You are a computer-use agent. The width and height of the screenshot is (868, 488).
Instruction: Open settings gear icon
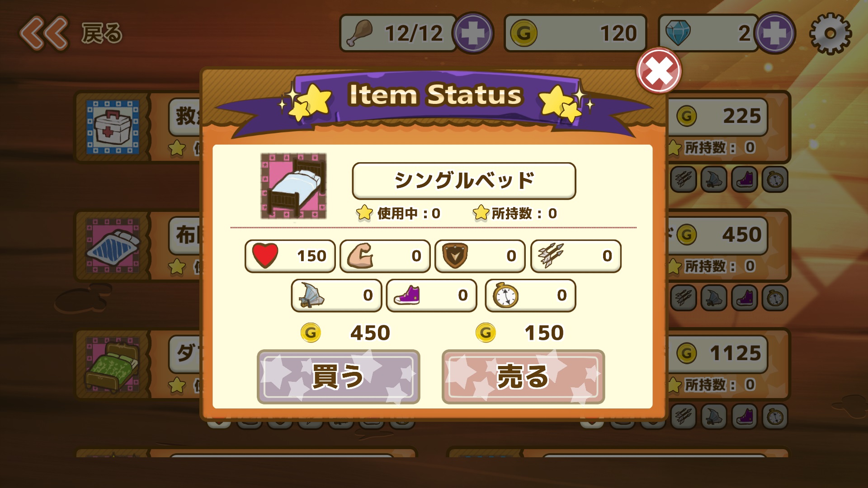coord(830,33)
